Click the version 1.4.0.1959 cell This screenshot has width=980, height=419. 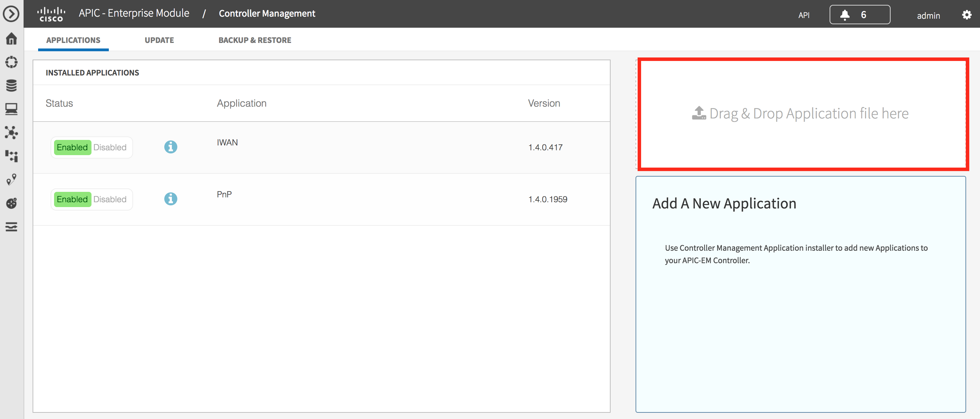(548, 199)
